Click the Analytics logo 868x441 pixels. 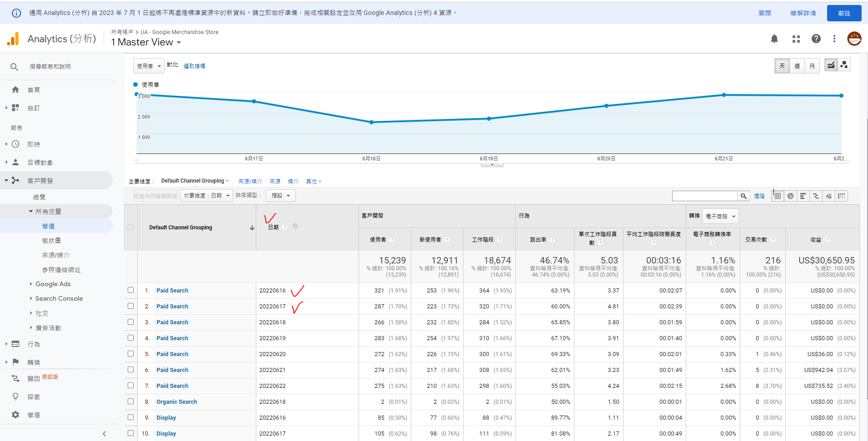[x=13, y=39]
